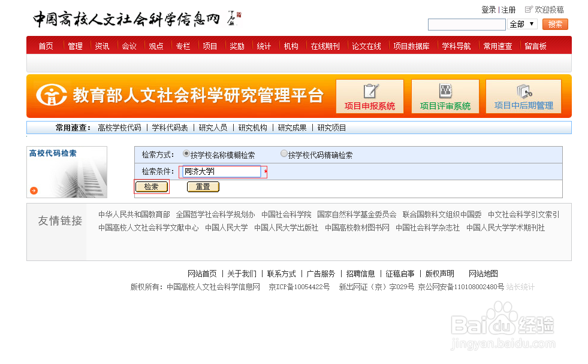Click the 重置 reset button
The image size is (588, 364).
click(x=203, y=187)
